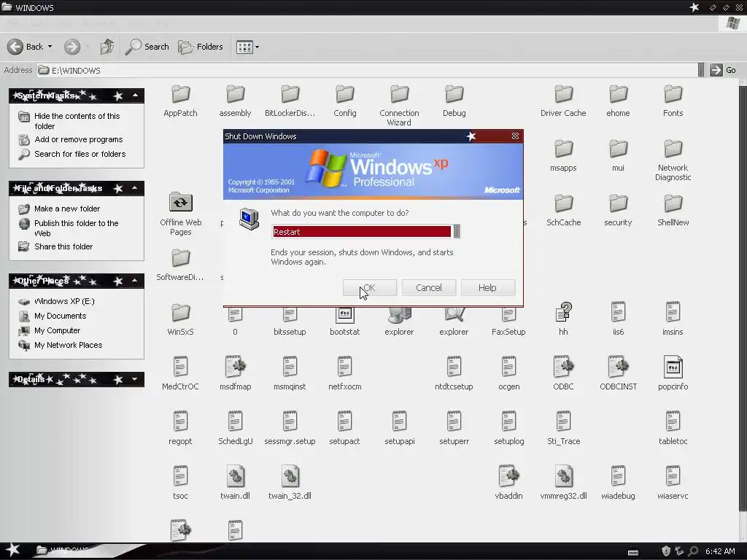Select the AppPatch folder

[180, 101]
